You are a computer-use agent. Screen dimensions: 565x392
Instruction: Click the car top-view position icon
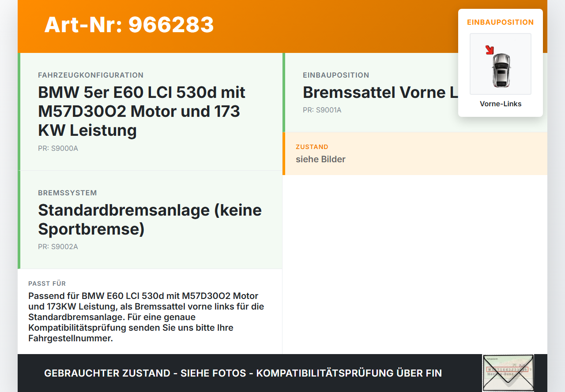(x=500, y=64)
